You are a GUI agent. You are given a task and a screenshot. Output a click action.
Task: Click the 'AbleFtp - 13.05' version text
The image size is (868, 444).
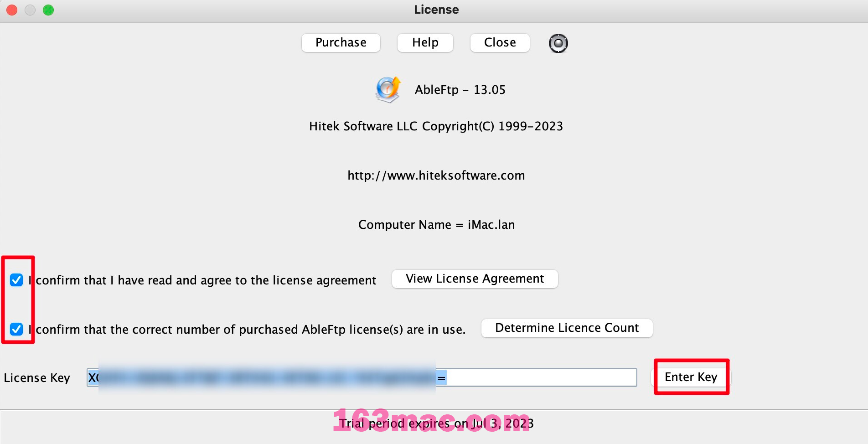coord(460,90)
